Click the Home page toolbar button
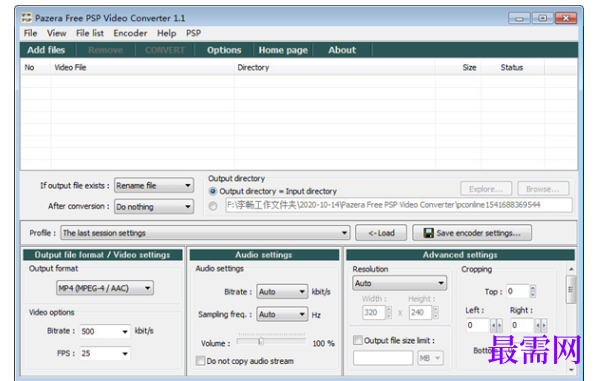Image resolution: width=600 pixels, height=381 pixels. tap(283, 50)
